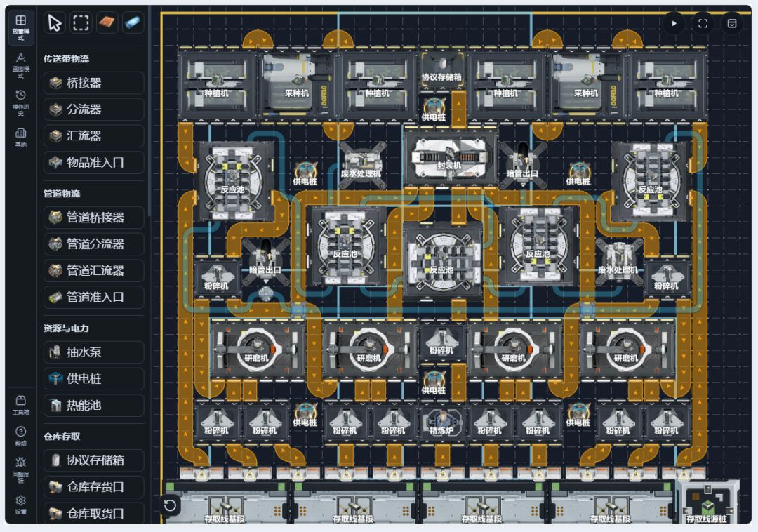Open the 工具箱 toolbox
The height and width of the screenshot is (532, 758).
click(x=21, y=406)
